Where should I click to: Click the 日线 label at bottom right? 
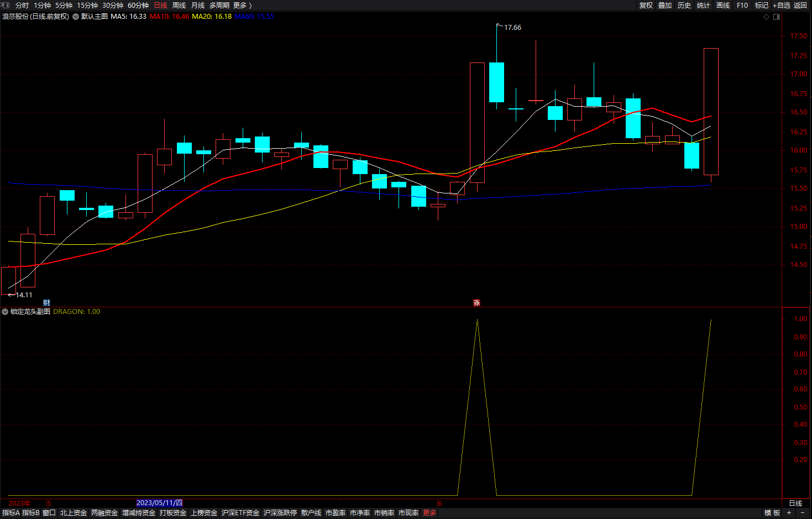coord(795,503)
